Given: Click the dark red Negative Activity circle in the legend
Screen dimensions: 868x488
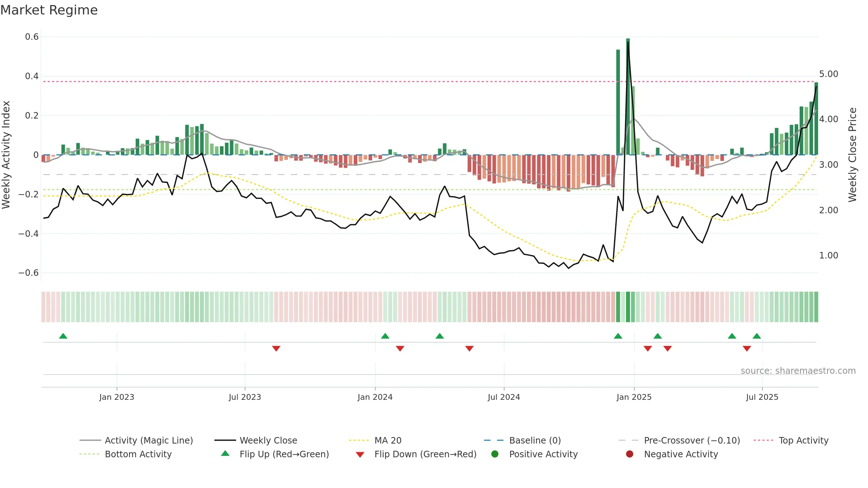Looking at the screenshot, I should (x=630, y=454).
